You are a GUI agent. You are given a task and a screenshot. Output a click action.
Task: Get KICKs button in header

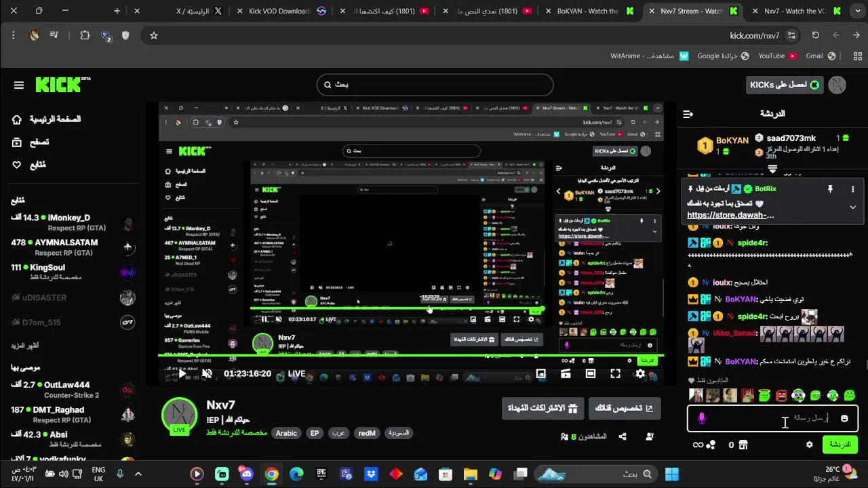(784, 85)
